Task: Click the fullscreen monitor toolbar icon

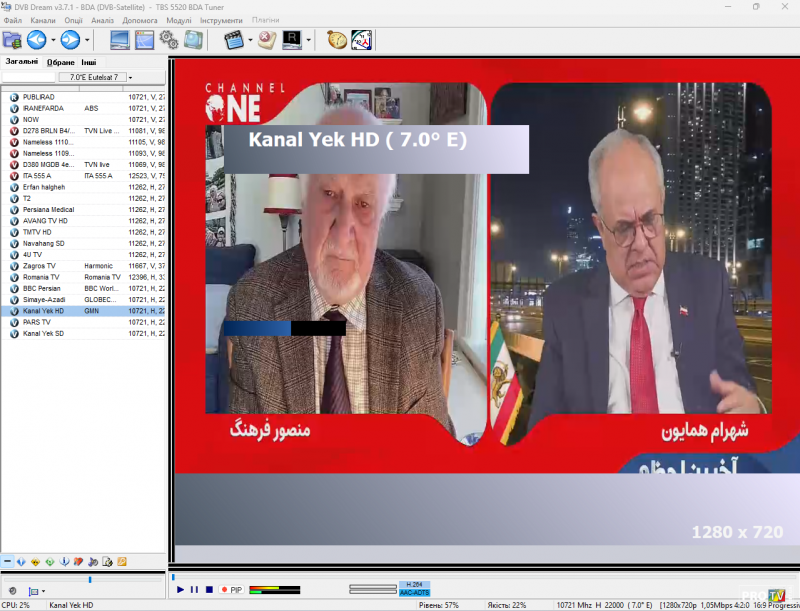Action: (x=118, y=40)
